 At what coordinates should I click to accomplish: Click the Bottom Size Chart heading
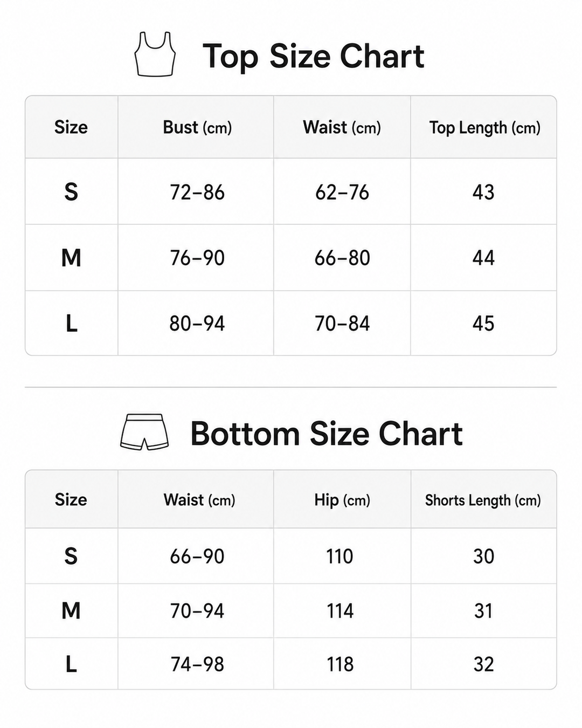[x=327, y=434]
